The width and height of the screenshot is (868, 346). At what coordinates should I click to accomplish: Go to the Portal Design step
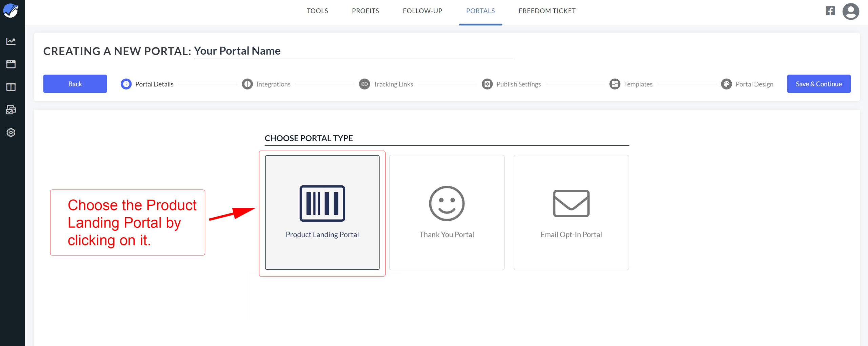747,84
